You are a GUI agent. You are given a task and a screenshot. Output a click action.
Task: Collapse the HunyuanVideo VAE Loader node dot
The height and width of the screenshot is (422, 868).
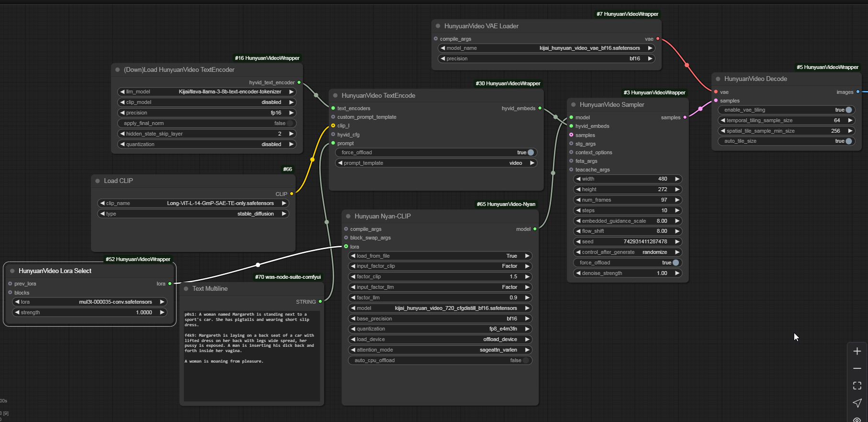pos(438,26)
